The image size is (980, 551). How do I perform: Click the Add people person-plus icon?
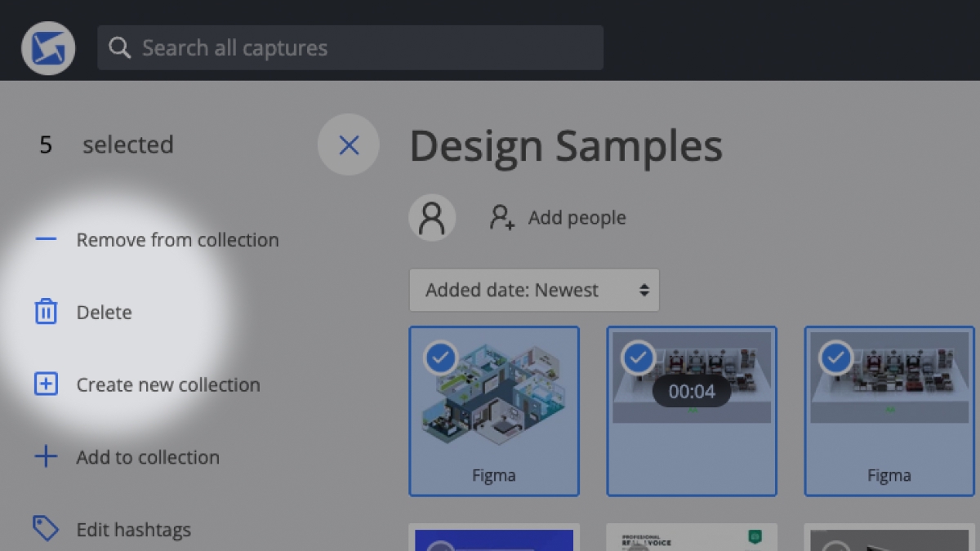501,218
